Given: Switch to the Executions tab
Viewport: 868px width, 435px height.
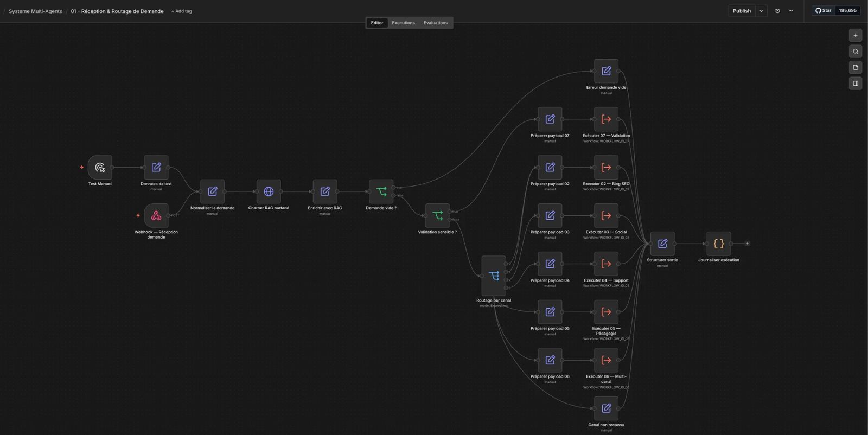Looking at the screenshot, I should [403, 23].
